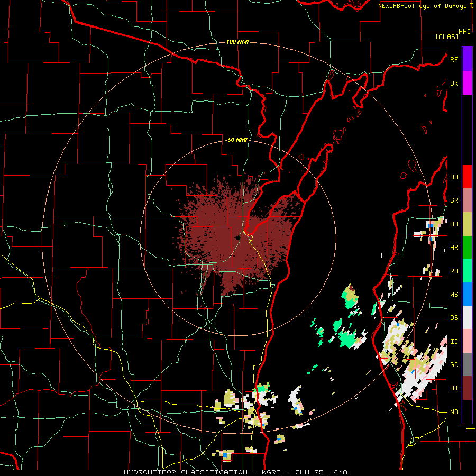The width and height of the screenshot is (476, 476).
Task: Click the NEXLAB-College of DuPage text
Action: coord(422,6)
